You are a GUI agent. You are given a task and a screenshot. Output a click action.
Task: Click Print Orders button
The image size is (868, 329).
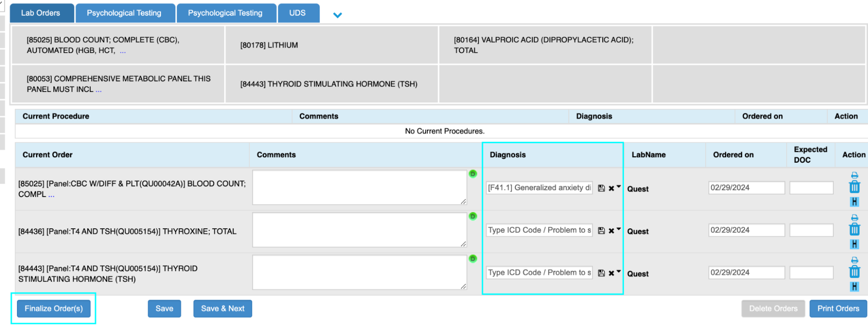pyautogui.click(x=838, y=309)
